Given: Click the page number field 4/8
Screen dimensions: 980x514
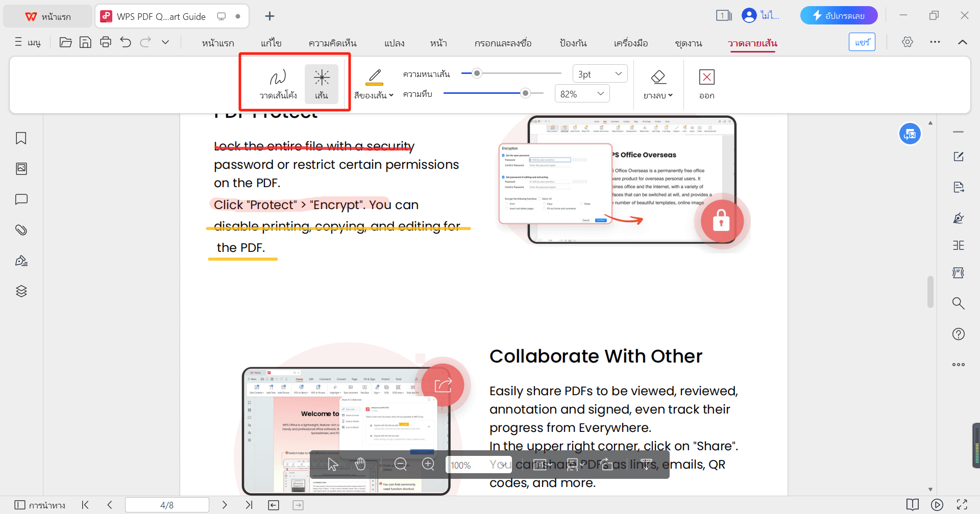Looking at the screenshot, I should tap(167, 505).
